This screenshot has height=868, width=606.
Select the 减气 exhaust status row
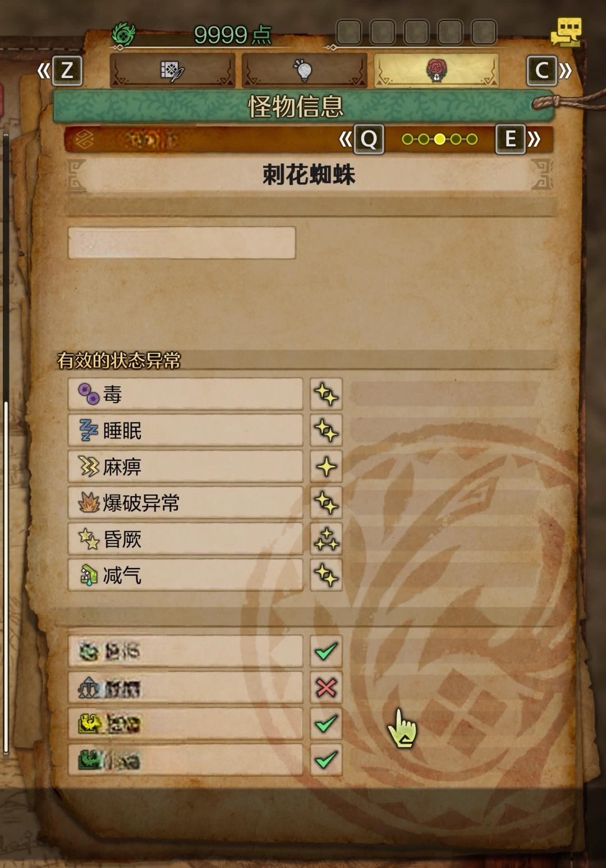click(x=185, y=575)
